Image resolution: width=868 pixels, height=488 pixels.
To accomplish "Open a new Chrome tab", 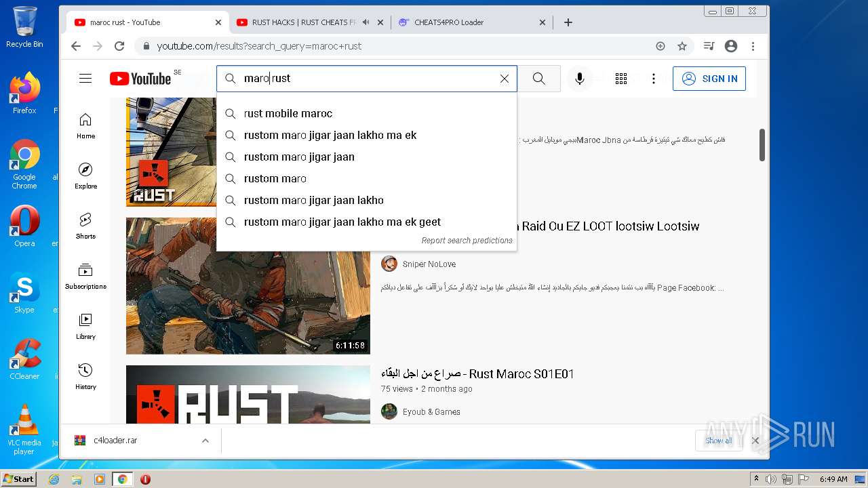I will (568, 22).
